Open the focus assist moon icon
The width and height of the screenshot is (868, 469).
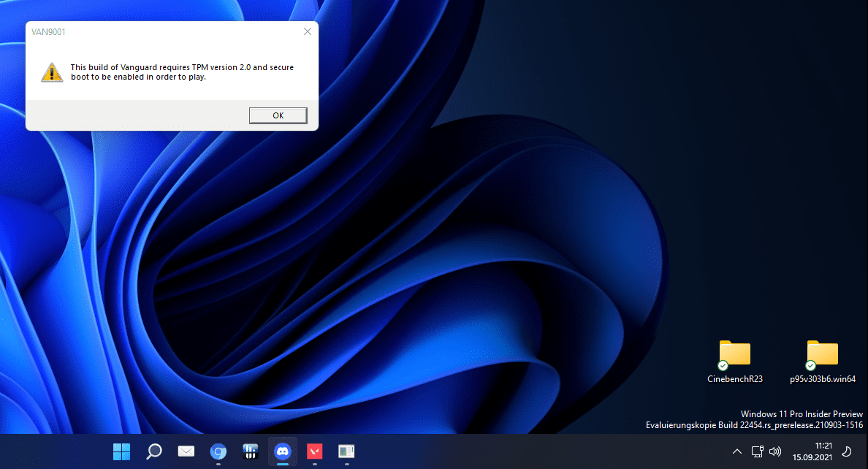(846, 452)
